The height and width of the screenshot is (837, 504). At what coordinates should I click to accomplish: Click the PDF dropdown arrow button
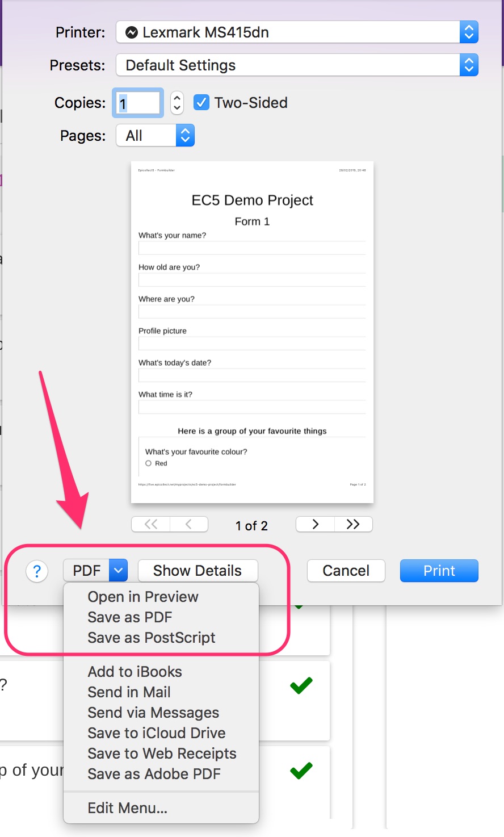click(x=118, y=571)
